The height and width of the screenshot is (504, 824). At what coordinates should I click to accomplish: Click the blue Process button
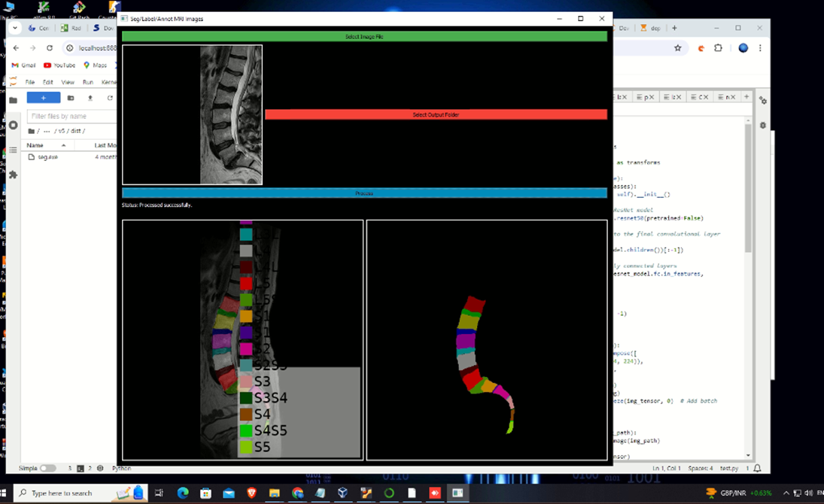(x=364, y=193)
